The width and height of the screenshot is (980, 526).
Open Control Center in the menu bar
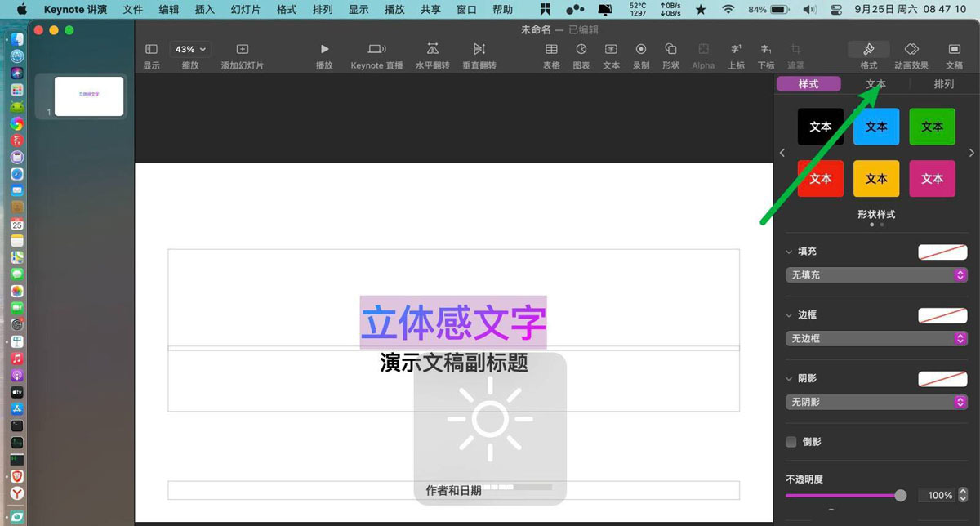click(835, 10)
